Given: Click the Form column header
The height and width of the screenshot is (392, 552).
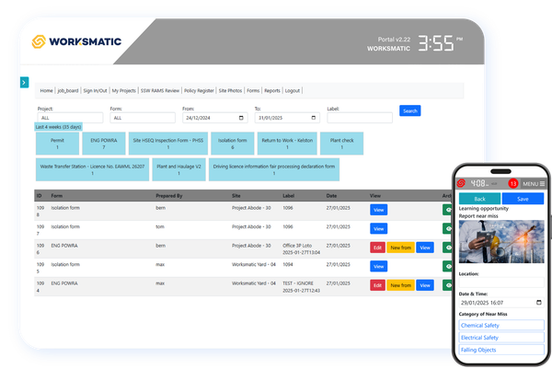Looking at the screenshot, I should (x=57, y=196).
